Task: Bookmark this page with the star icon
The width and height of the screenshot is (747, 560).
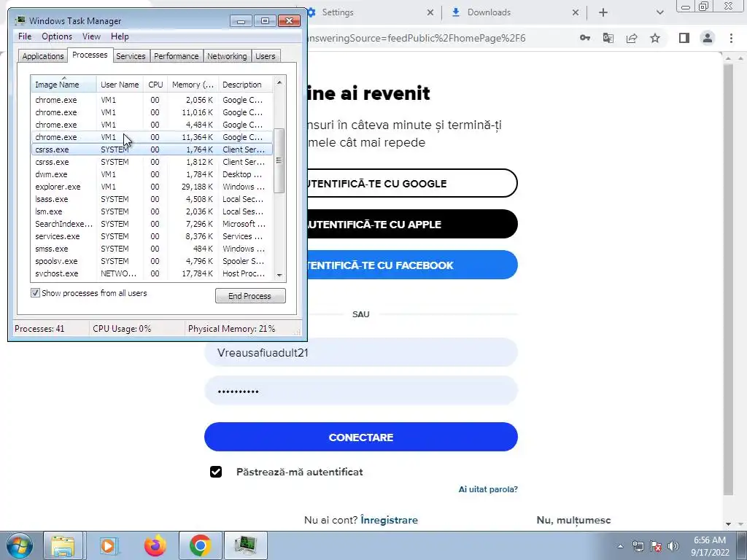Action: pyautogui.click(x=655, y=38)
